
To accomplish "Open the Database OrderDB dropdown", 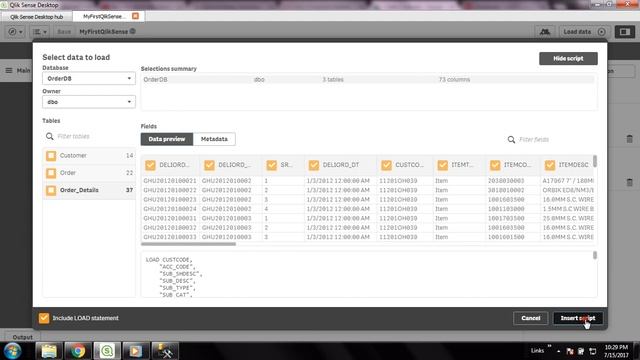I will pos(89,78).
